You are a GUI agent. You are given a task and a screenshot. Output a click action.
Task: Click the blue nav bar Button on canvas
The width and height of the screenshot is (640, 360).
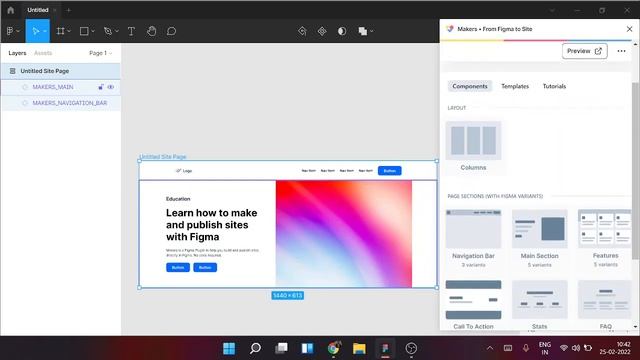[x=389, y=171]
